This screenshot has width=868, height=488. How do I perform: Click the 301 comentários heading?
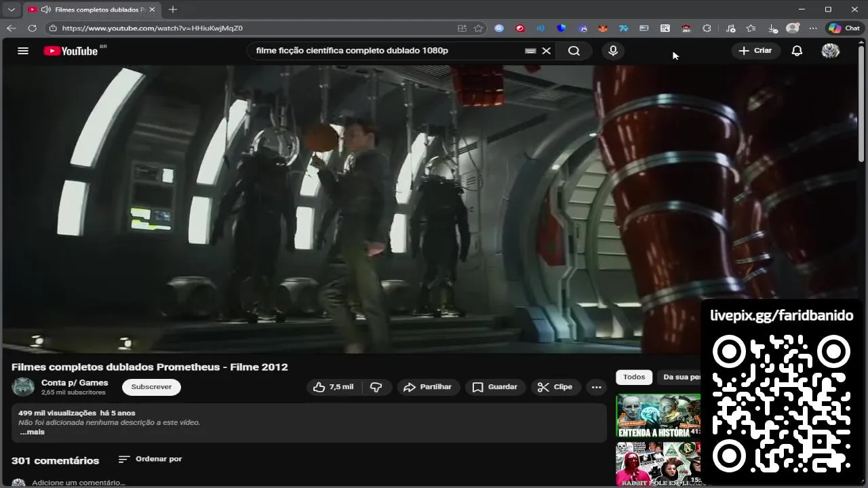tap(55, 461)
